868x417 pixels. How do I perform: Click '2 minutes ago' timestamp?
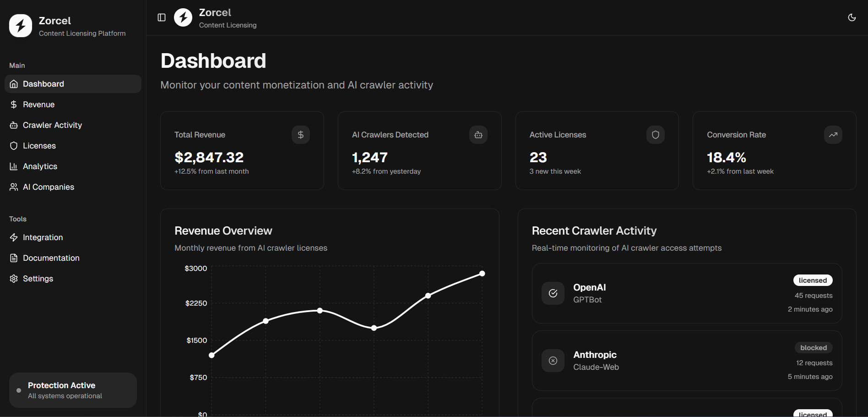click(x=810, y=309)
